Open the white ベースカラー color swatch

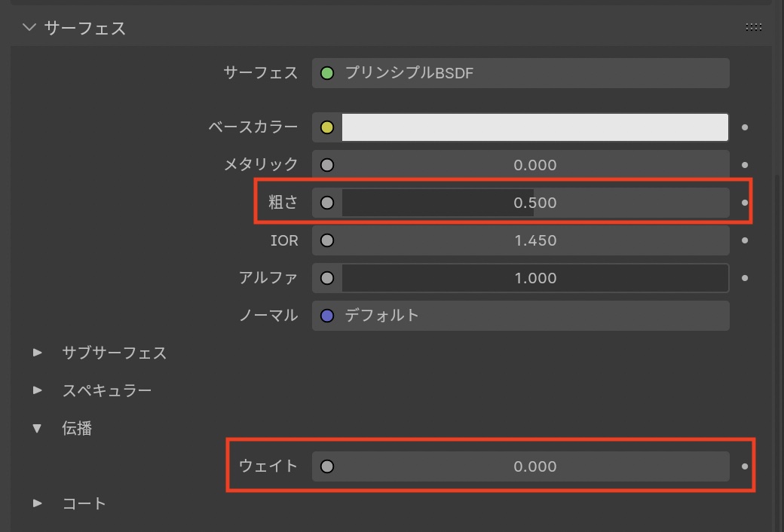pos(535,127)
